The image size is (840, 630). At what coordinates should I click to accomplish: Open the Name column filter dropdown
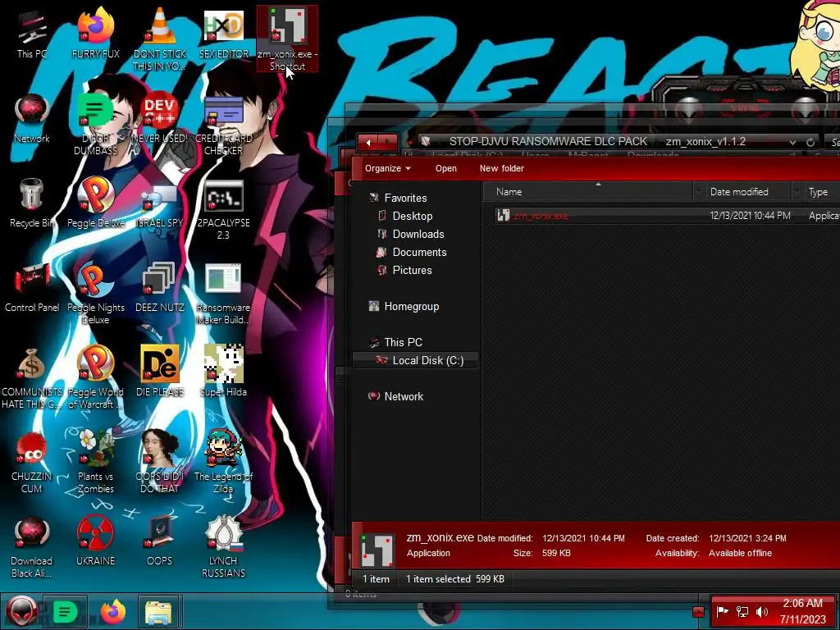[x=698, y=192]
